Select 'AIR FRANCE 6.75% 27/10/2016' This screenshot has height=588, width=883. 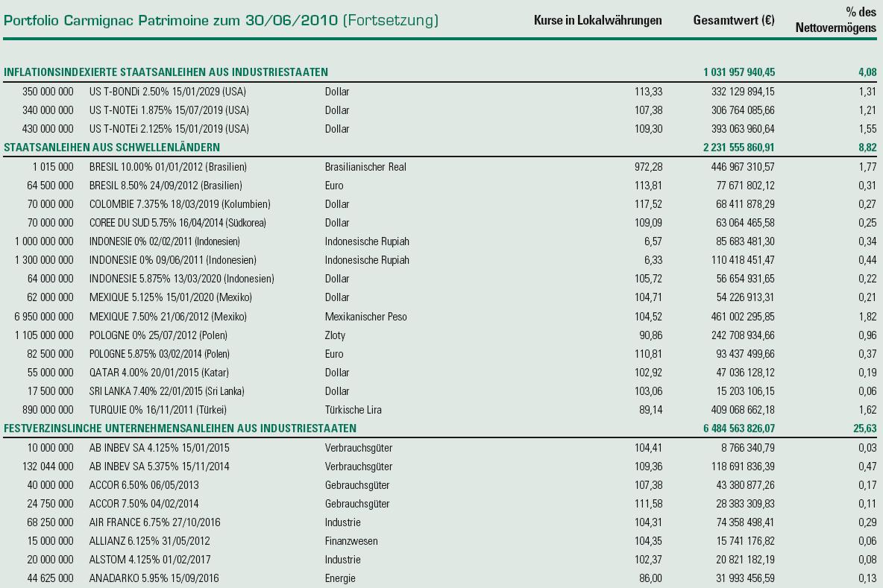pos(155,522)
